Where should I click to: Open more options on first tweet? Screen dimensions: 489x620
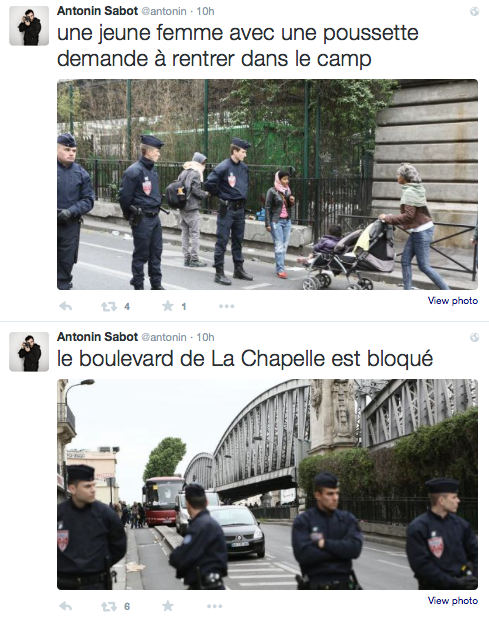pos(227,306)
